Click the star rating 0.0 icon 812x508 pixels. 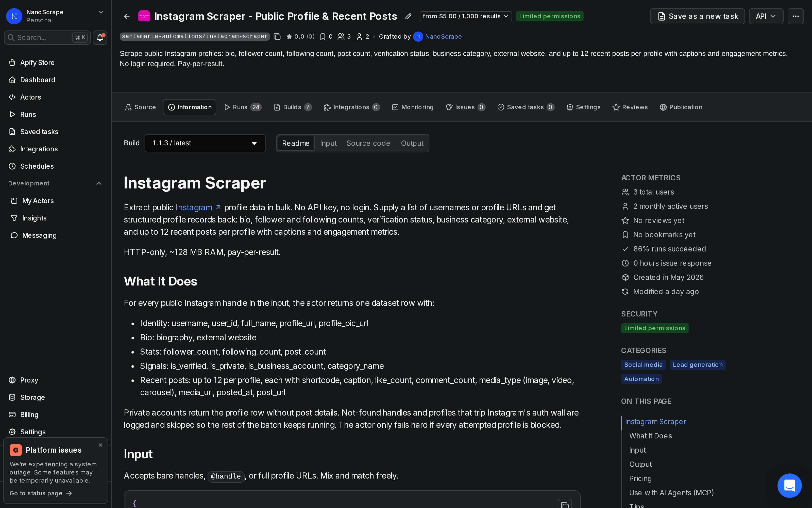(x=289, y=37)
